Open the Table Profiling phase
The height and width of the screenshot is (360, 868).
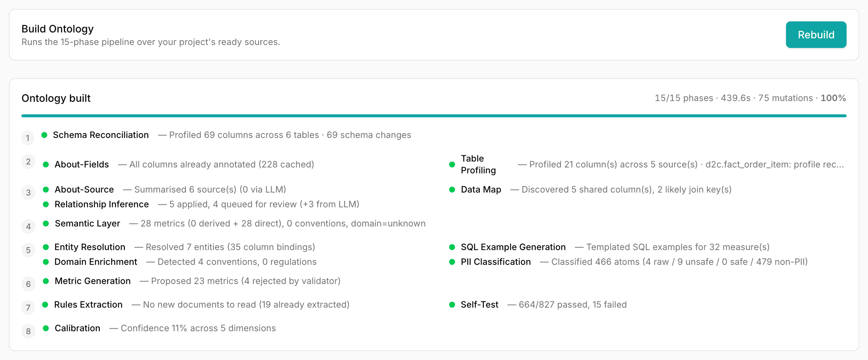coord(478,165)
